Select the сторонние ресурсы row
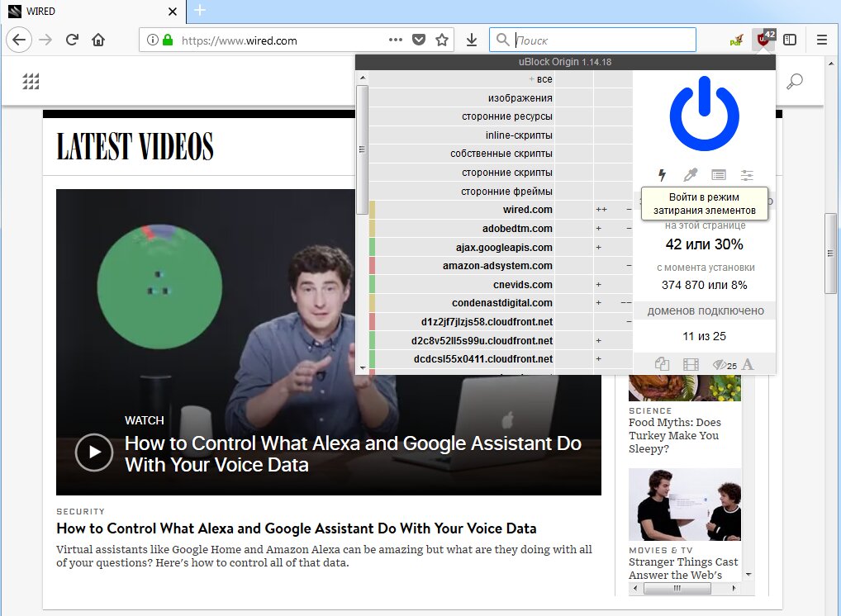841x616 pixels. point(461,116)
